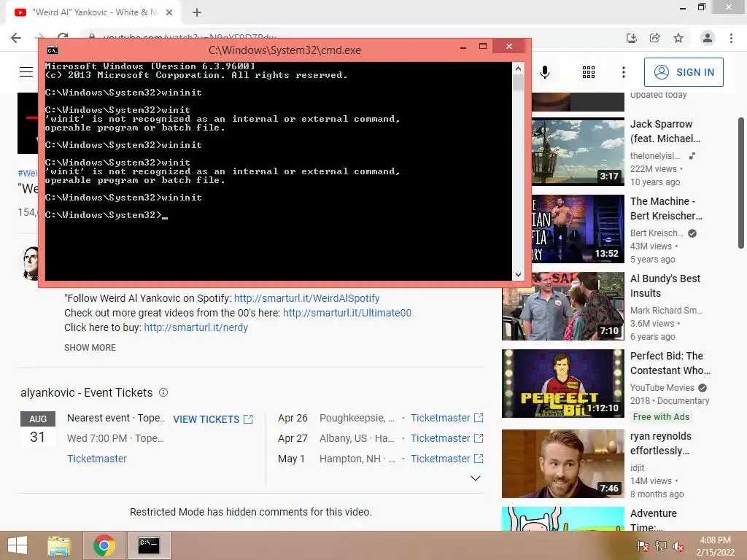This screenshot has height=560, width=747.
Task: Click network tray icon
Action: pos(661,546)
